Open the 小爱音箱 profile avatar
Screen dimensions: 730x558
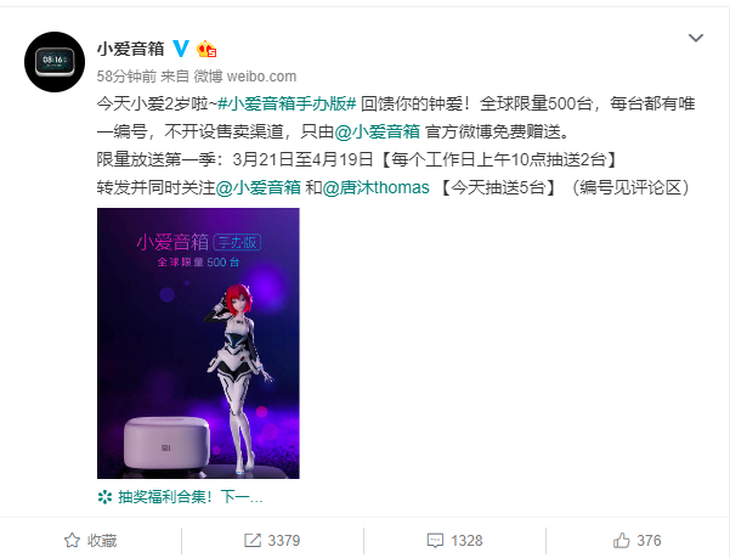point(54,62)
